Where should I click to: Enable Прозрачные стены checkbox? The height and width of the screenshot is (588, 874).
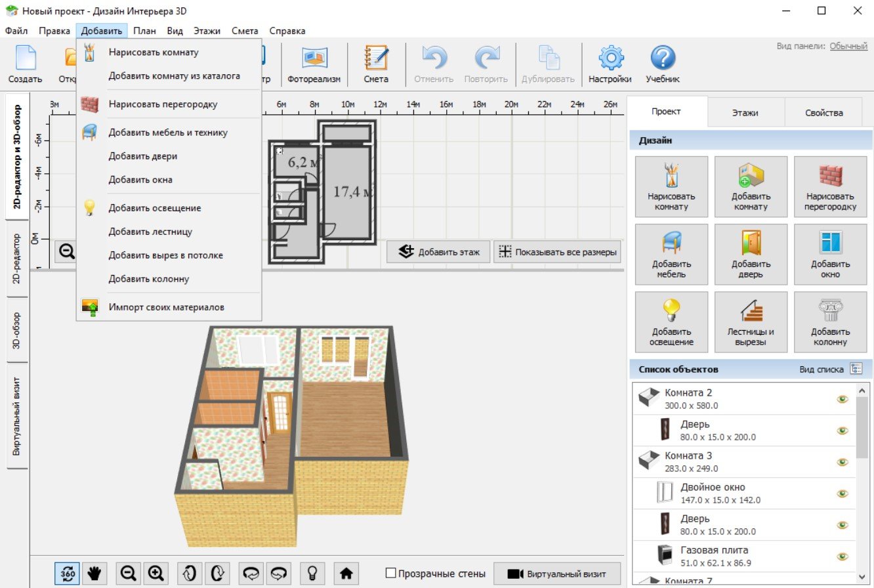coord(391,574)
